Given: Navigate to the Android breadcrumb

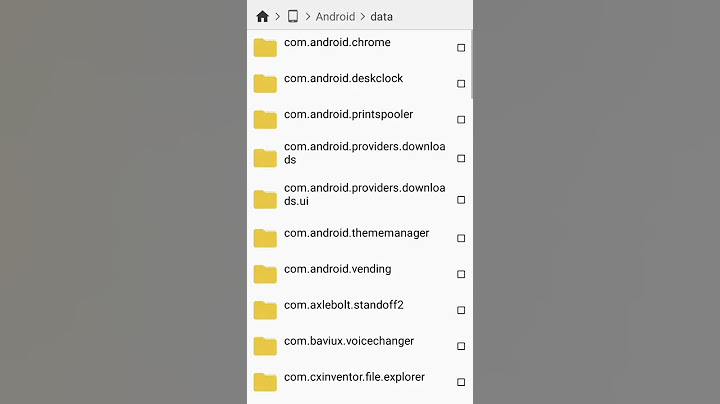Looking at the screenshot, I should [x=335, y=17].
